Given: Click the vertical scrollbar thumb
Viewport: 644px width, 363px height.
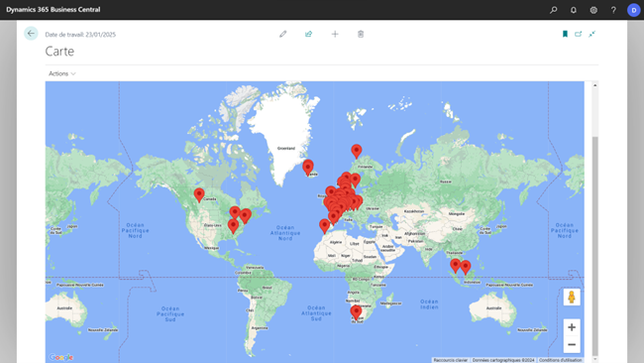Looking at the screenshot, I should 595,247.
